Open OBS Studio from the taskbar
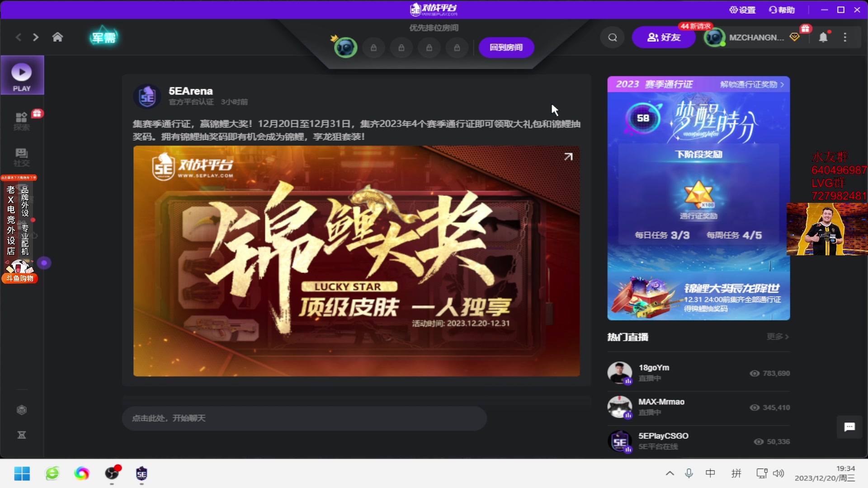The height and width of the screenshot is (488, 868). click(x=112, y=474)
